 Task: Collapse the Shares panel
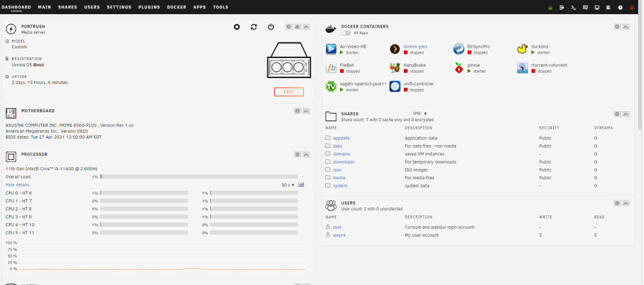625,114
